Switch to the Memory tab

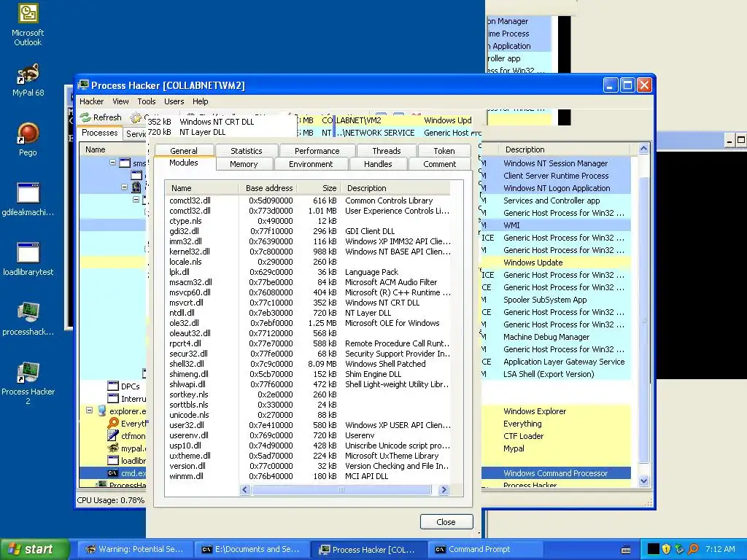click(244, 164)
